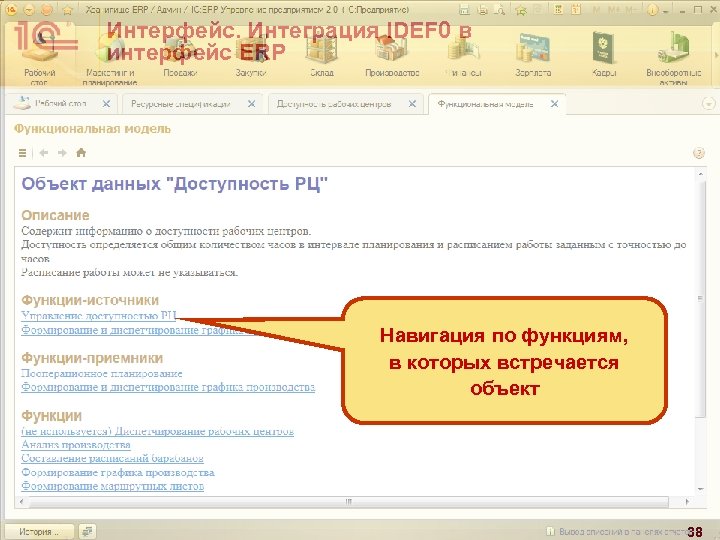Image resolution: width=720 pixels, height=540 pixels.
Task: Open Маркетинг и планирование section
Action: pos(110,57)
